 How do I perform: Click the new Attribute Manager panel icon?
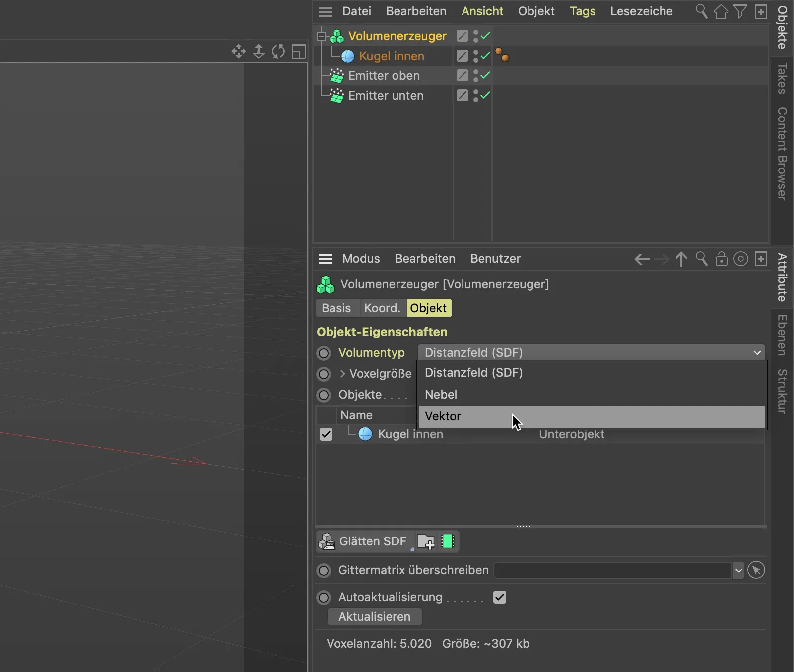coord(761,259)
